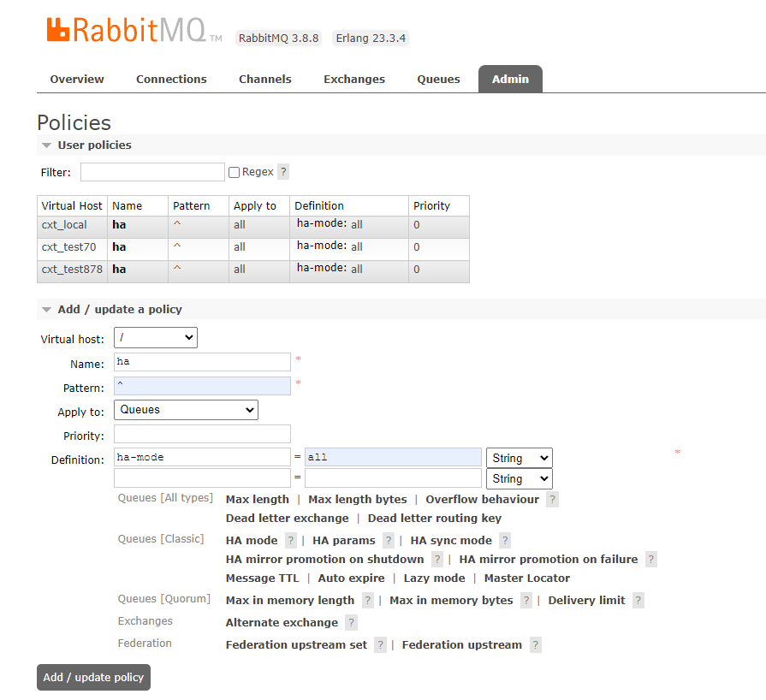Open the Exchanges tab
Screen dimensions: 766x700
[x=354, y=79]
